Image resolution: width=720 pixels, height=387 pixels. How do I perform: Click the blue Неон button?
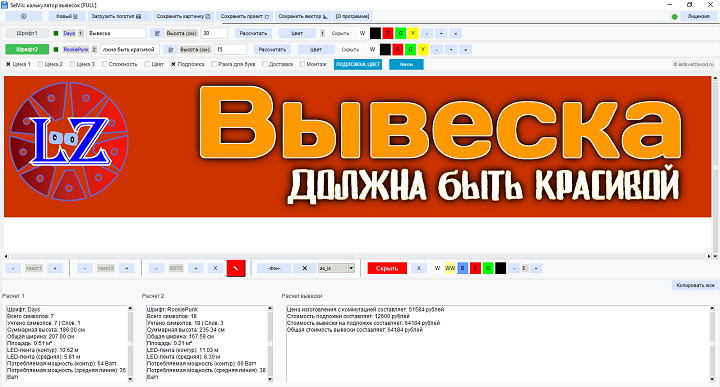point(406,64)
